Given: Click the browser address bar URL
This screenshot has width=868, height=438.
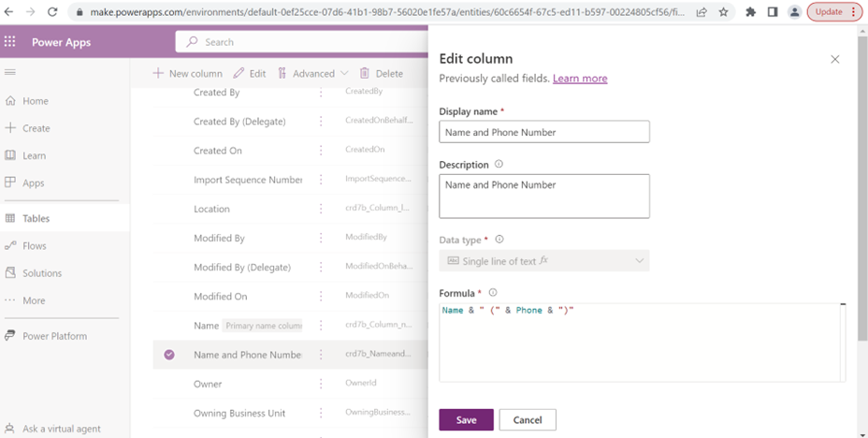Looking at the screenshot, I should point(387,11).
